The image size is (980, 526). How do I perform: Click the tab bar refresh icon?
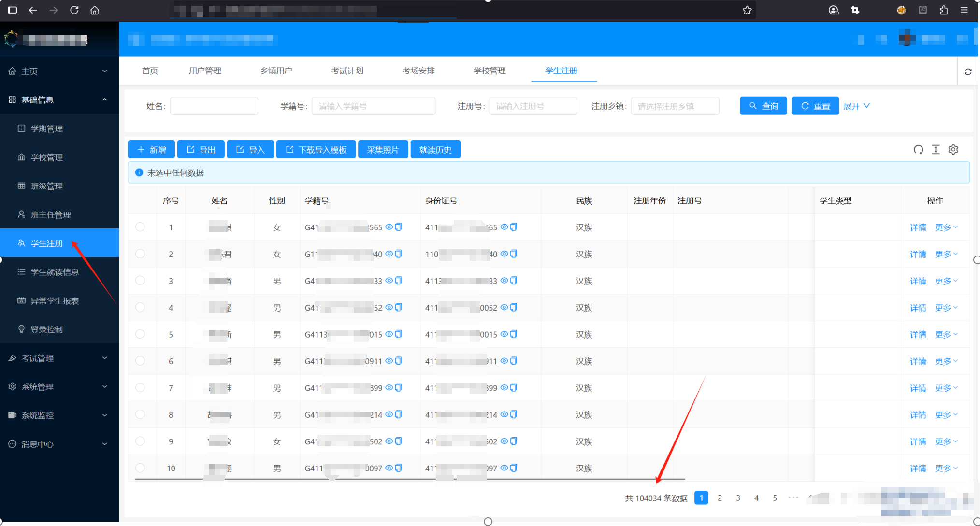(968, 71)
